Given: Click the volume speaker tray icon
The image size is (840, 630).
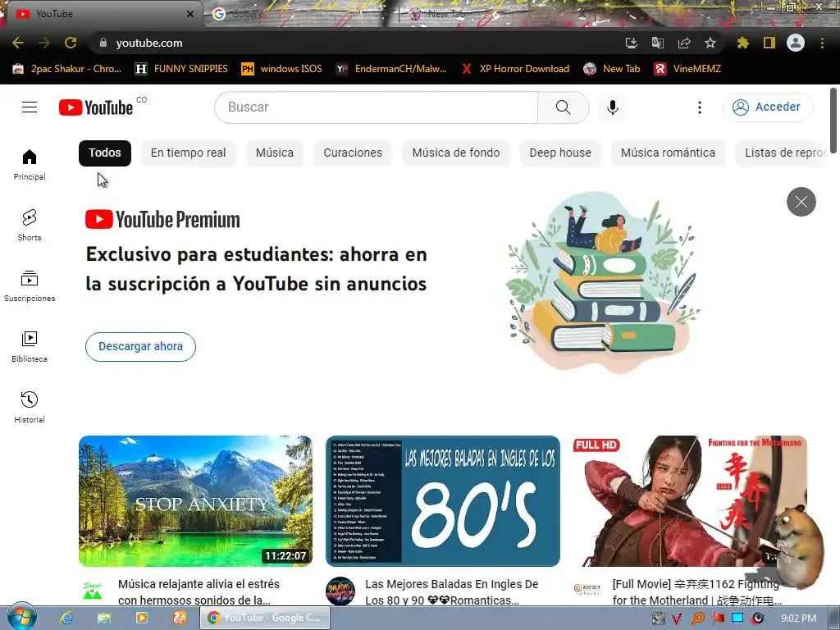Looking at the screenshot, I should [757, 619].
